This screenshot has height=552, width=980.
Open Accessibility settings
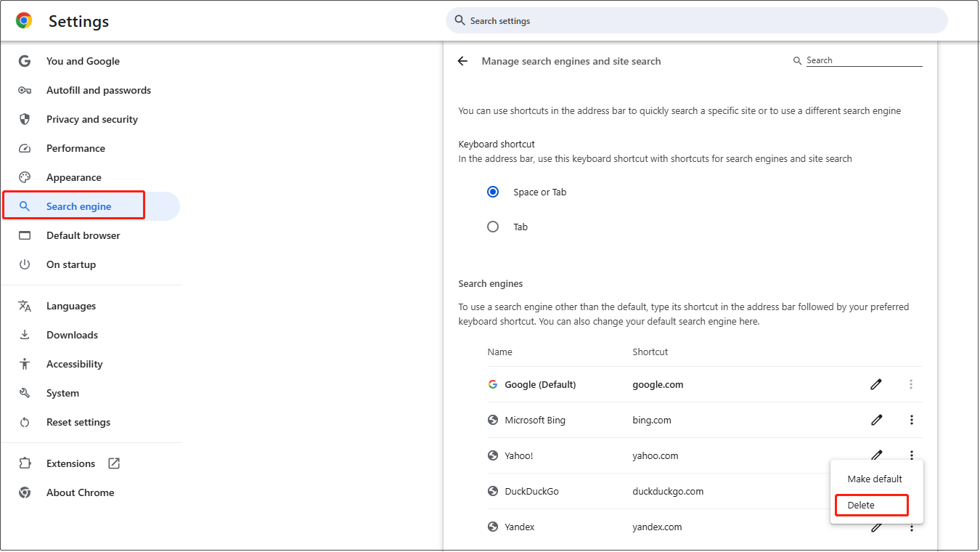tap(75, 364)
